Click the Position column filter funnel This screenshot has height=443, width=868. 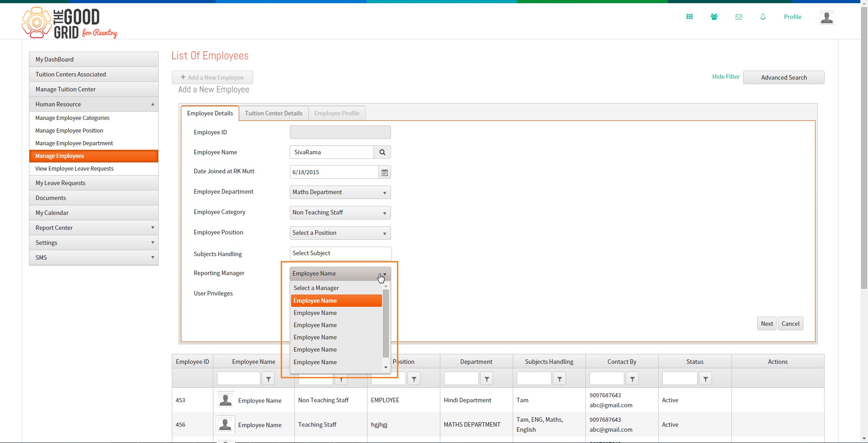(414, 379)
